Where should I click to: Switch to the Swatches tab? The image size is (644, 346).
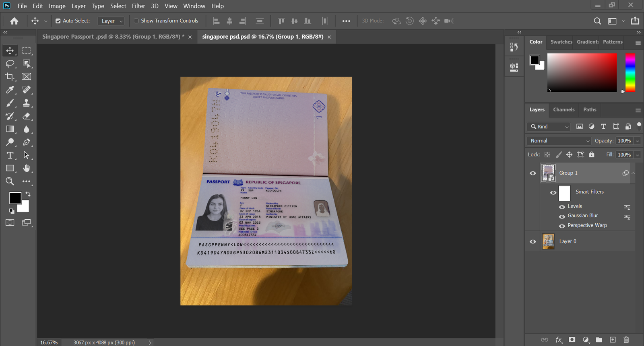[x=561, y=42]
